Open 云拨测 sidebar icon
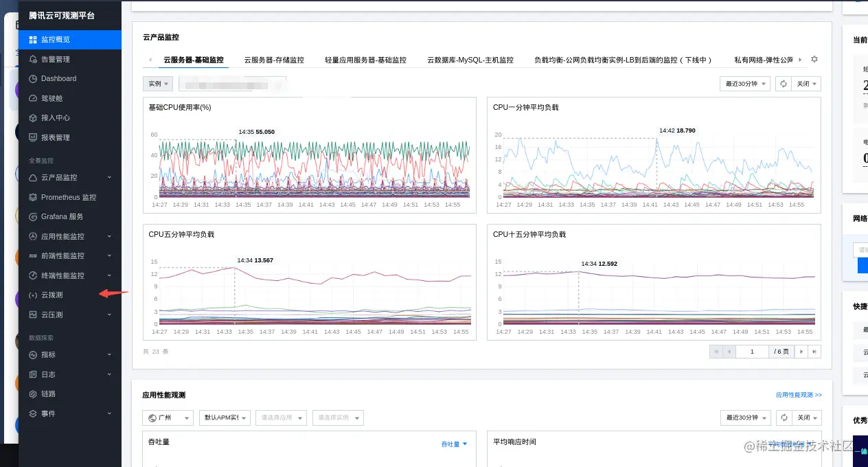Image resolution: width=868 pixels, height=467 pixels. click(x=33, y=295)
